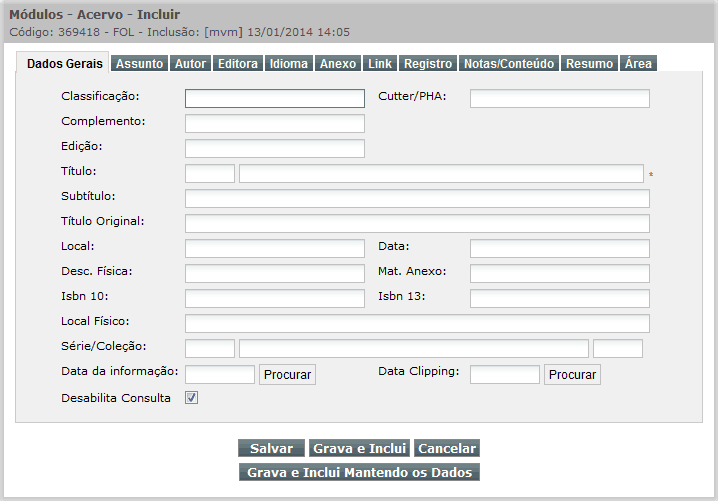The width and height of the screenshot is (718, 501).
Task: Select the Mat. Anexo field
Action: pyautogui.click(x=560, y=273)
